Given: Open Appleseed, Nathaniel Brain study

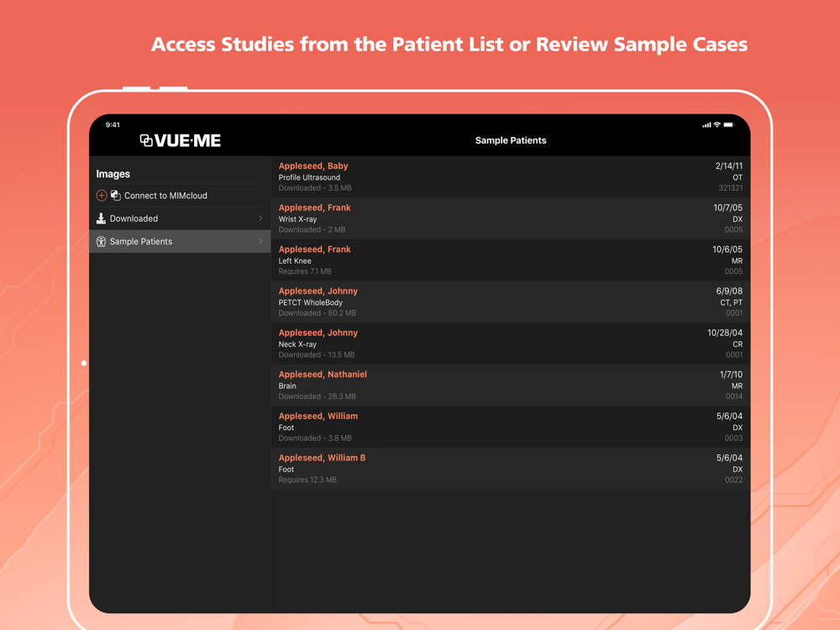Looking at the screenshot, I should pyautogui.click(x=511, y=386).
